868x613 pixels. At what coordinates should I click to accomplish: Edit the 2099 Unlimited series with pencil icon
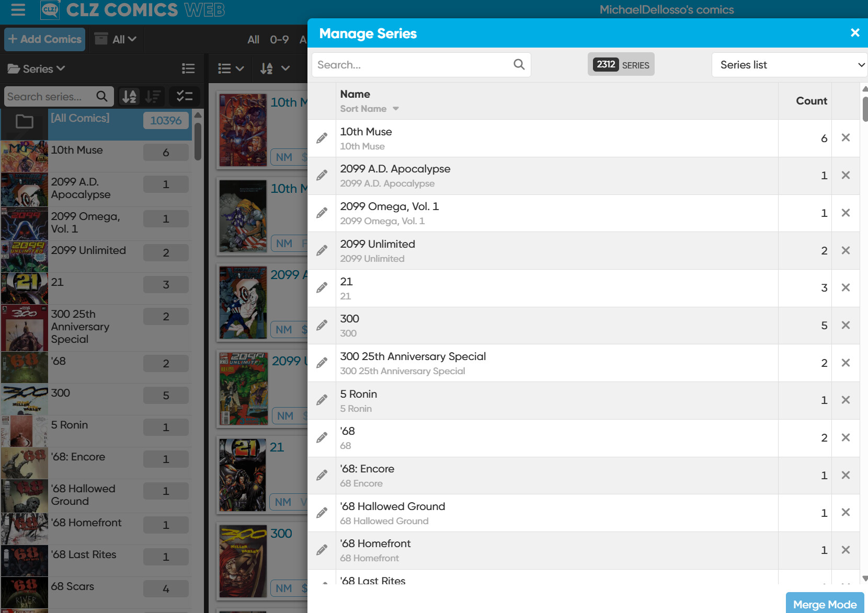322,250
